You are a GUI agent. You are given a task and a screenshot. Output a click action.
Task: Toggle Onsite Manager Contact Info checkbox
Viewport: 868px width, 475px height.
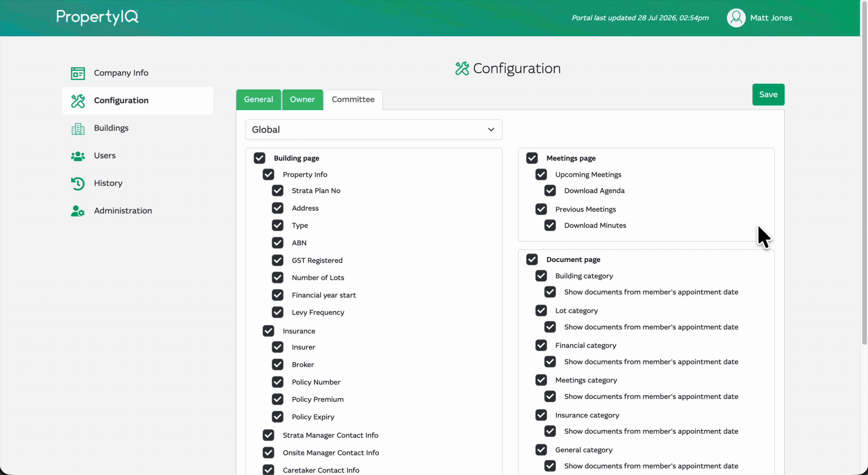click(268, 453)
